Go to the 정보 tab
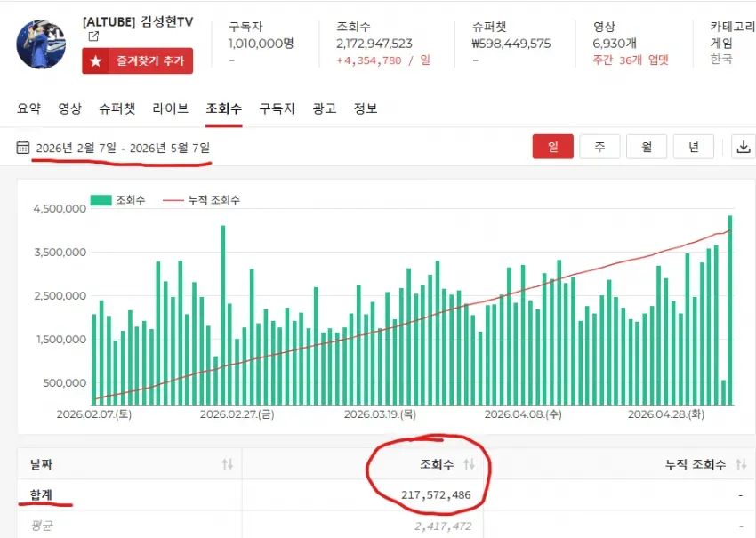Image resolution: width=756 pixels, height=538 pixels. tap(366, 108)
